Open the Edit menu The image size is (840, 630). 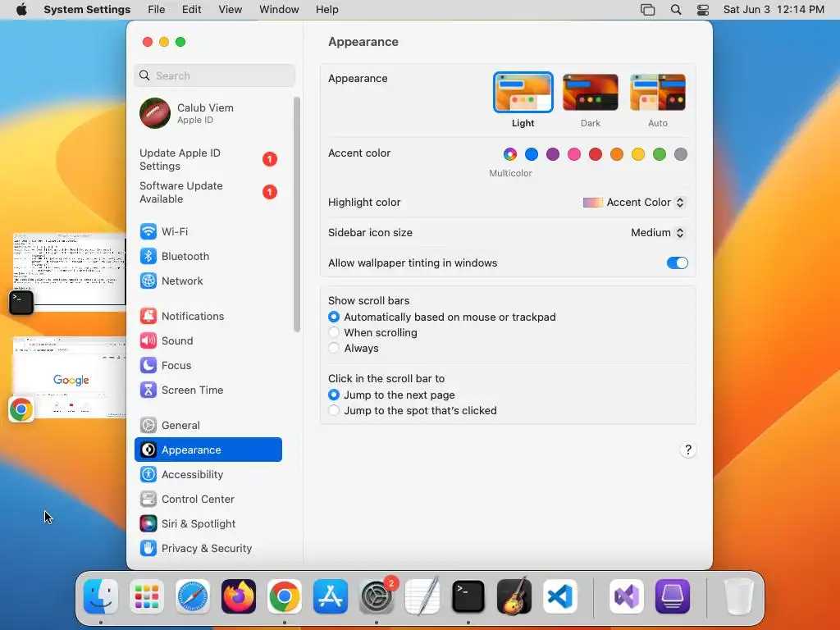191,10
